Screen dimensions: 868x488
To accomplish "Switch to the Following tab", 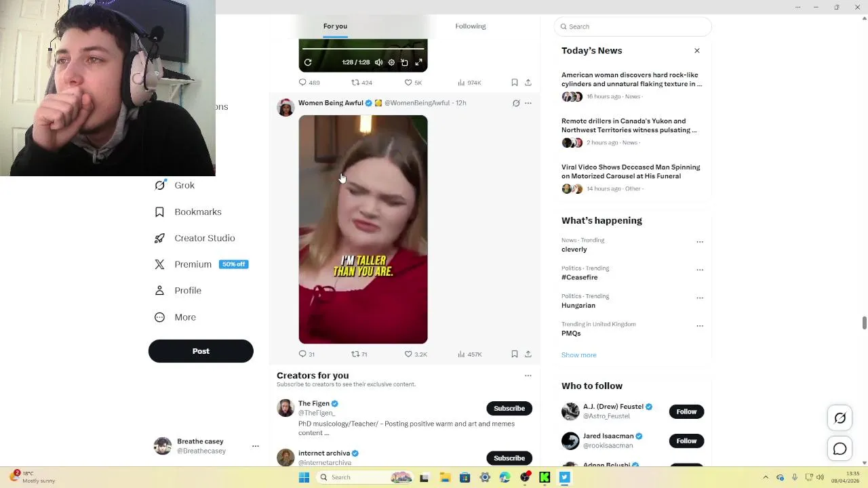I will point(471,26).
